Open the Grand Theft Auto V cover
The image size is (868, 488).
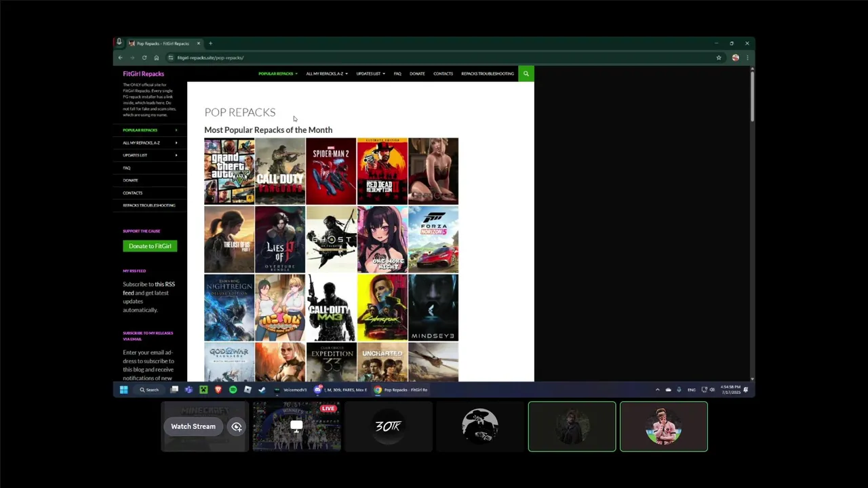tap(229, 171)
